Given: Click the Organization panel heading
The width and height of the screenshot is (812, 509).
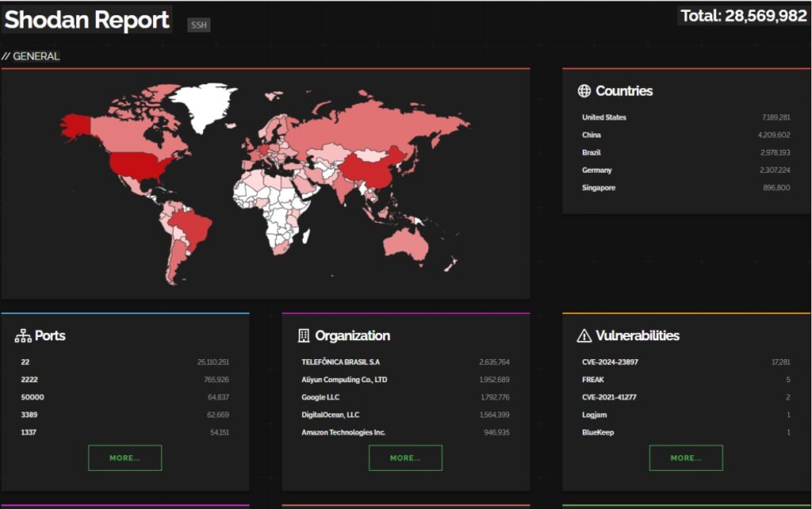Looking at the screenshot, I should [x=352, y=335].
